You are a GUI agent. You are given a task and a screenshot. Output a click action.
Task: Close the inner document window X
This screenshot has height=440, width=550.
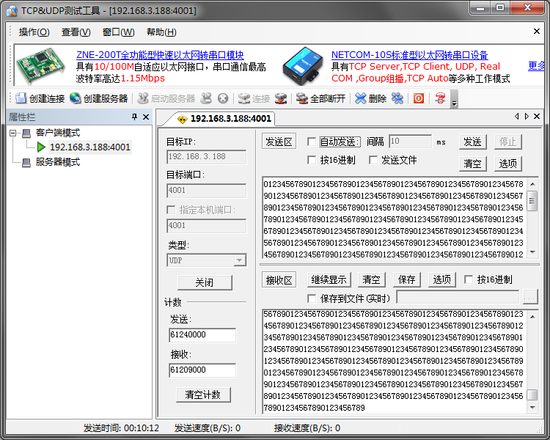(537, 31)
